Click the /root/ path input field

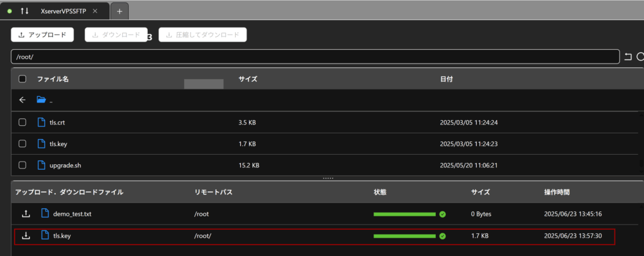[314, 57]
